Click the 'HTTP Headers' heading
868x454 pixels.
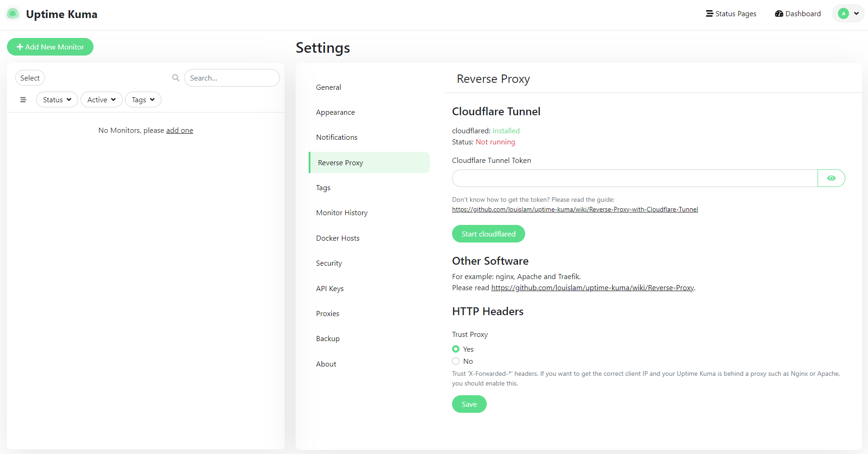coord(488,311)
